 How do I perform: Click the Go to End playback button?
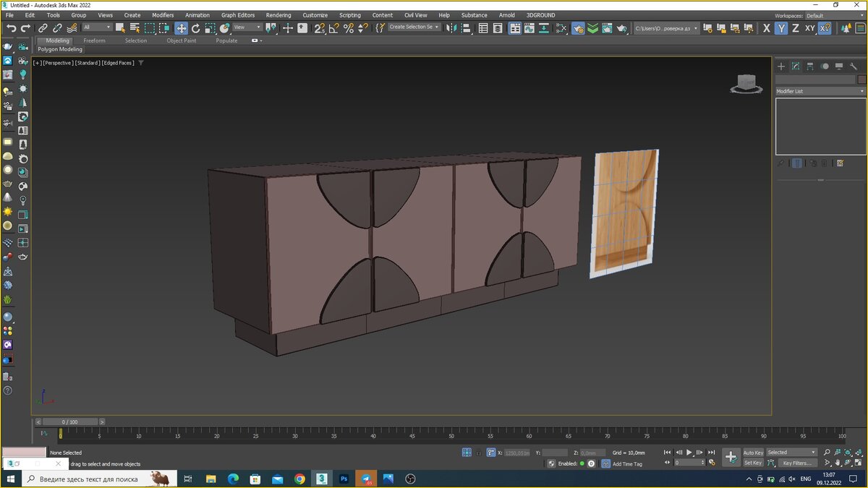pyautogui.click(x=710, y=453)
